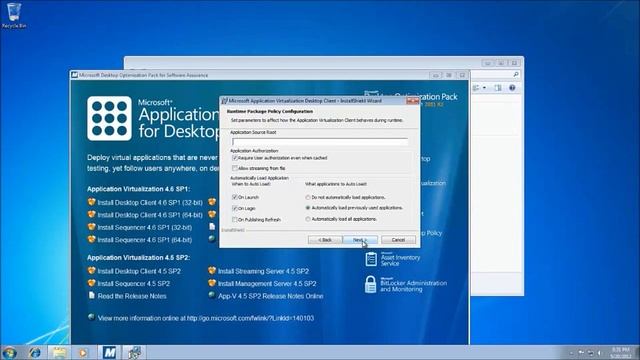Toggle the On Login checkbox
640x360 pixels.
pyautogui.click(x=235, y=208)
